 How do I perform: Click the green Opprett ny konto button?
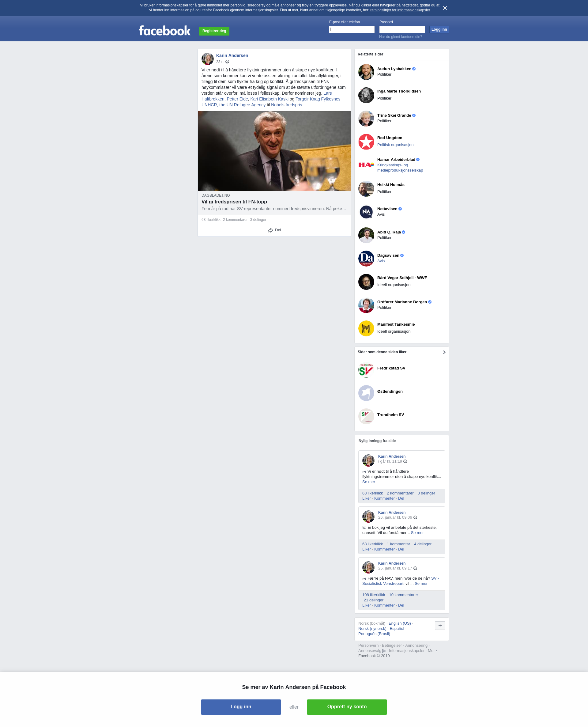347,707
